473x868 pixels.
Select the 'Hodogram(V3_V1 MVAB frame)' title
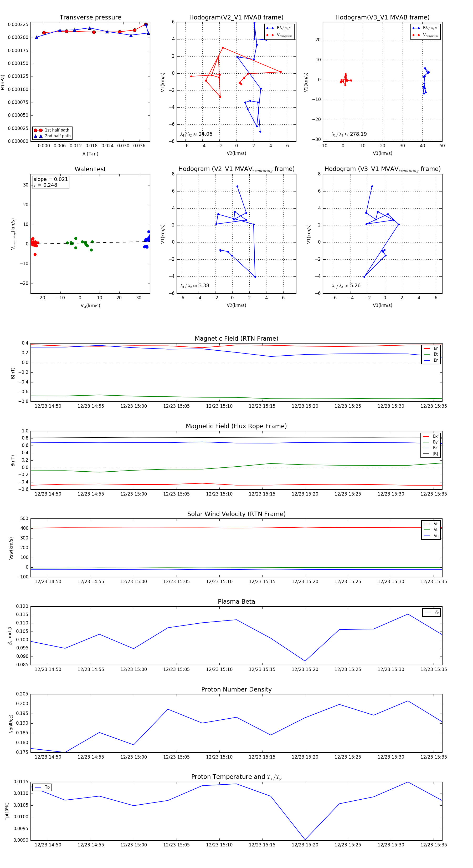coord(382,18)
